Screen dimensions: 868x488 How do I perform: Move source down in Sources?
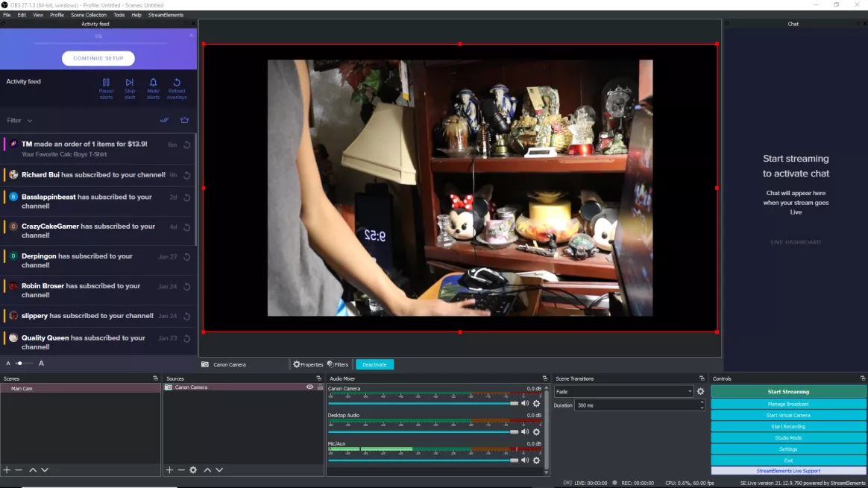pos(220,469)
